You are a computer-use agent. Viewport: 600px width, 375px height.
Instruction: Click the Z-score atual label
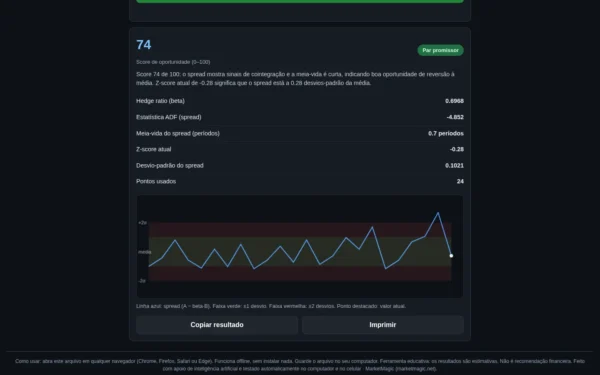click(153, 149)
